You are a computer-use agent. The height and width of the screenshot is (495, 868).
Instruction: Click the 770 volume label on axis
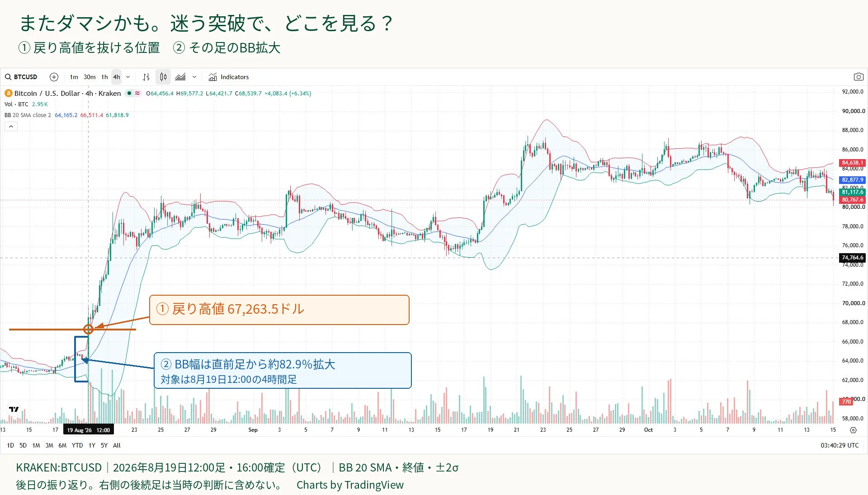(846, 401)
